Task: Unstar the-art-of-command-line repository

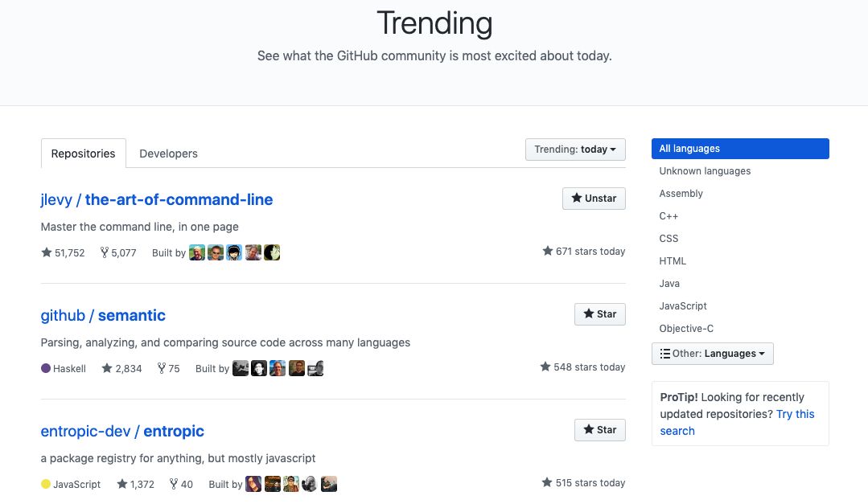Action: click(x=594, y=199)
